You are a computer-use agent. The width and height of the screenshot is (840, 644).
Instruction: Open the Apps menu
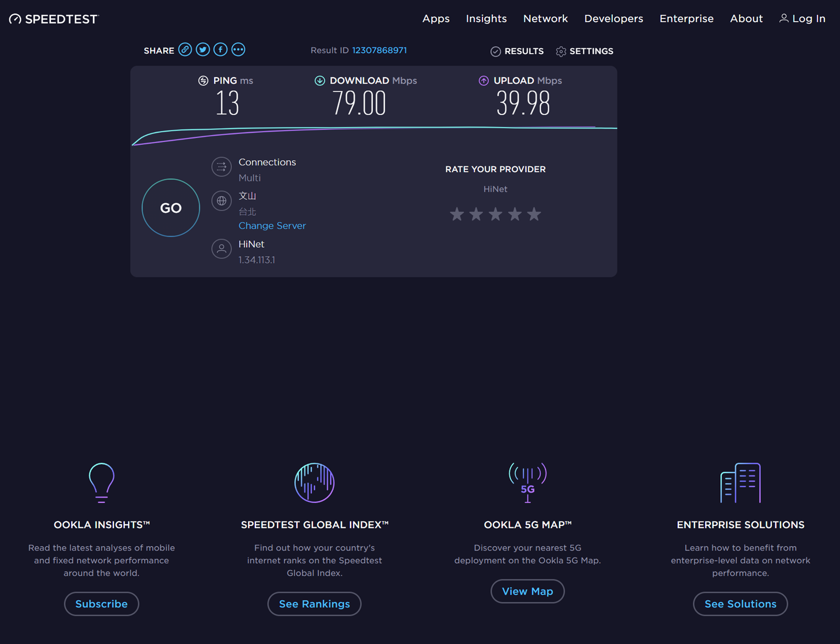(x=436, y=19)
